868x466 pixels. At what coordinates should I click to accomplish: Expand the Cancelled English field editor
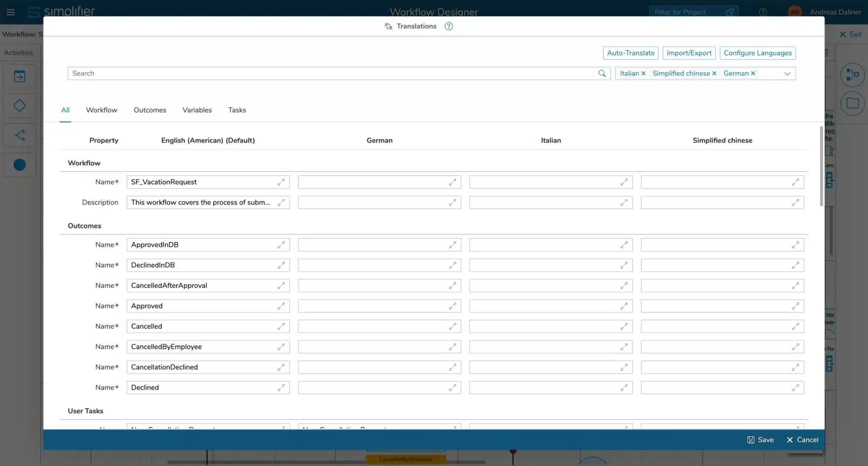coord(281,326)
